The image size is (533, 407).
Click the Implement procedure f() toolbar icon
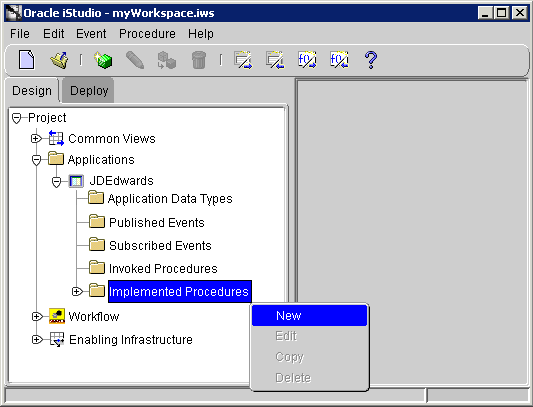tap(339, 60)
